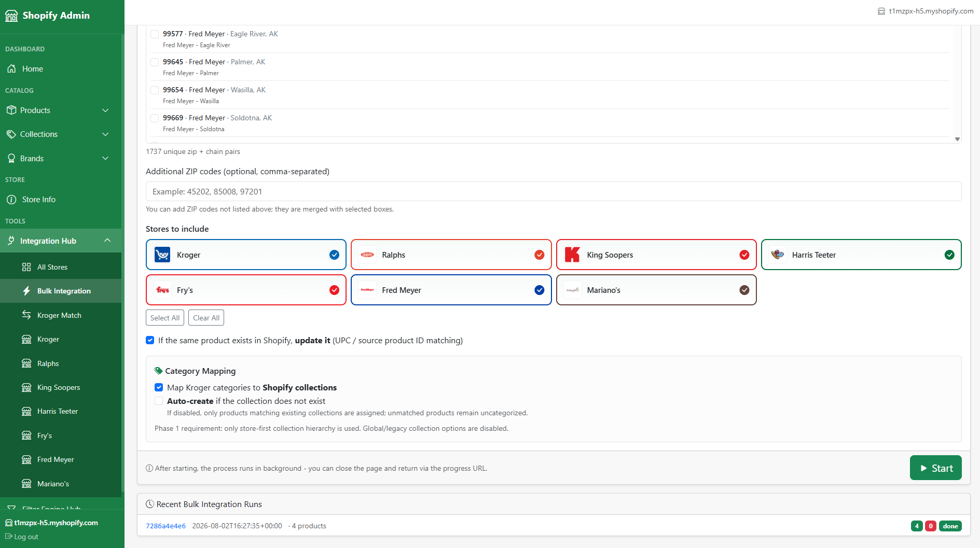This screenshot has width=980, height=548.
Task: Uncheck Map Kroger categories to Shopify collections
Action: (159, 388)
